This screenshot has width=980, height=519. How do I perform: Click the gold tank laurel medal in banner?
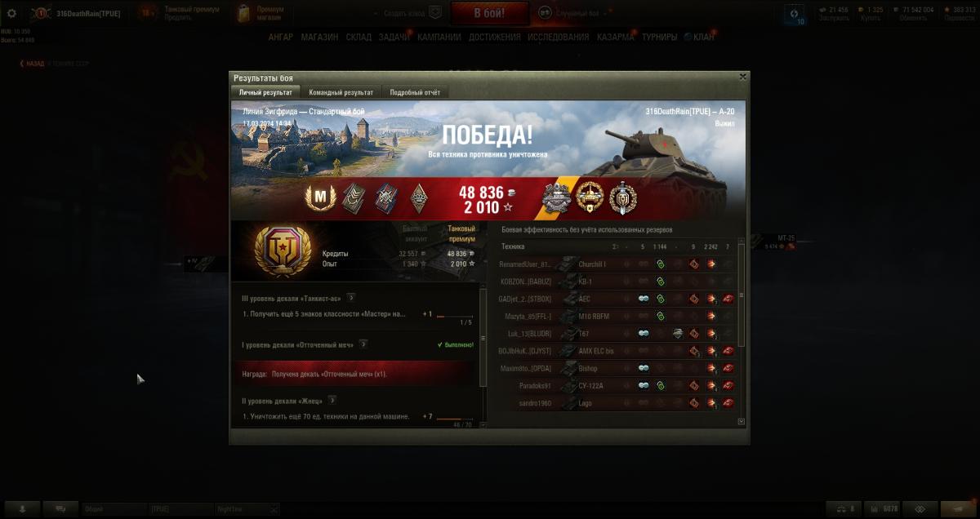click(590, 197)
